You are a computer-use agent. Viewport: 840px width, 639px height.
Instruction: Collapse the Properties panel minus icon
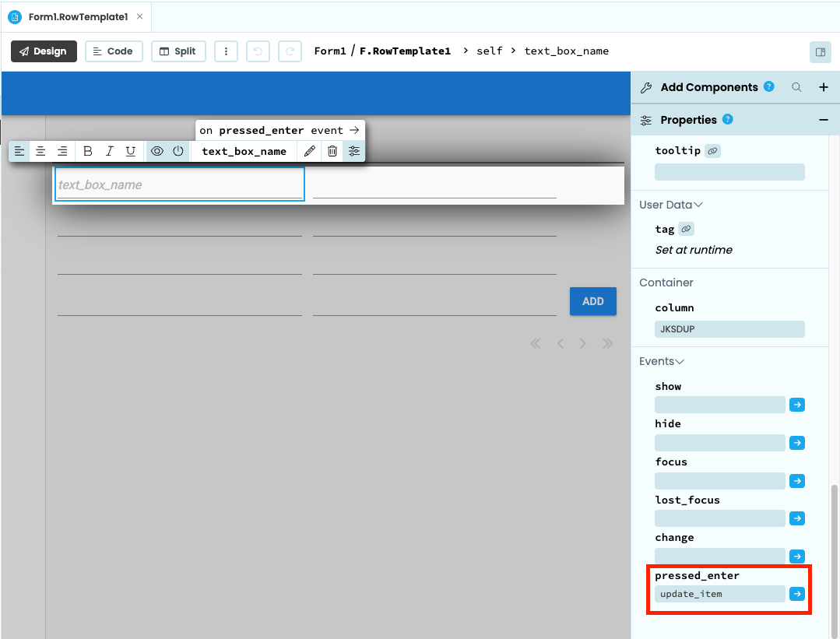(824, 120)
